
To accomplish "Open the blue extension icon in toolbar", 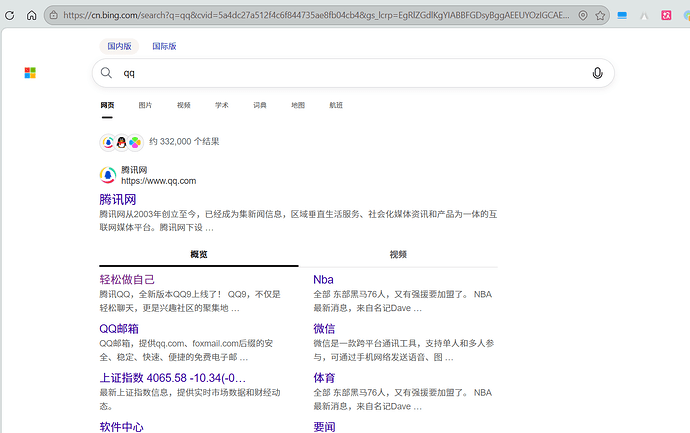I will point(622,15).
